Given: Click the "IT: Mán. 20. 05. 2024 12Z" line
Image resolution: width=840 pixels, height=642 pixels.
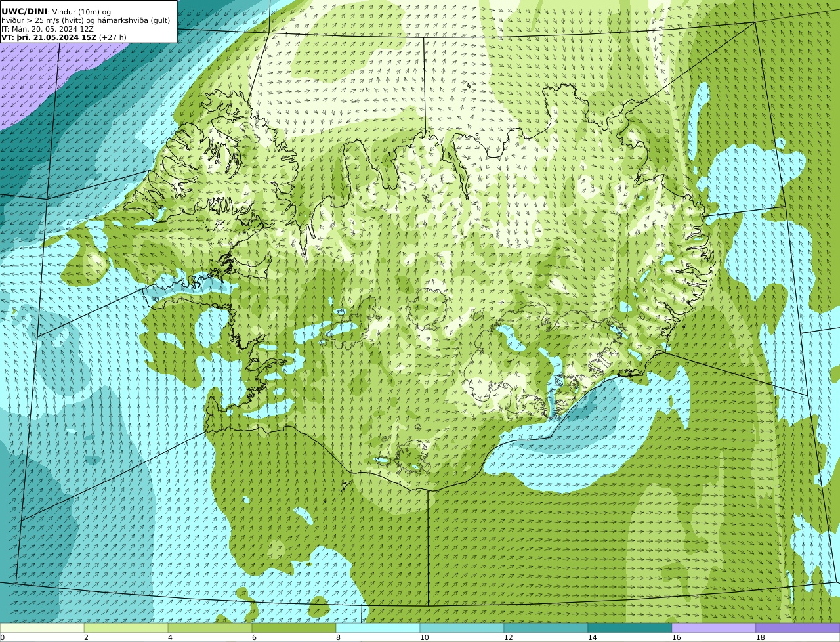Looking at the screenshot, I should [48, 29].
